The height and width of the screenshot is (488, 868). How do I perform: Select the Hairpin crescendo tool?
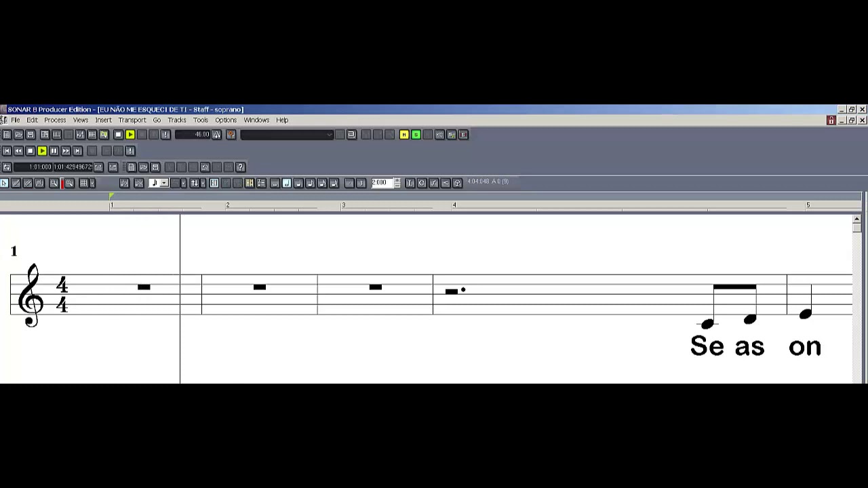(445, 183)
